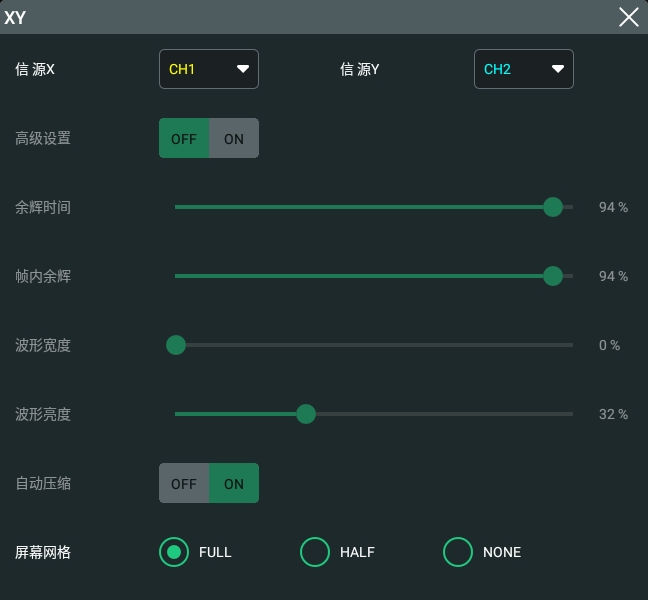The height and width of the screenshot is (600, 648).
Task: Click the middle of the 波形宽度 track
Action: pyautogui.click(x=374, y=345)
